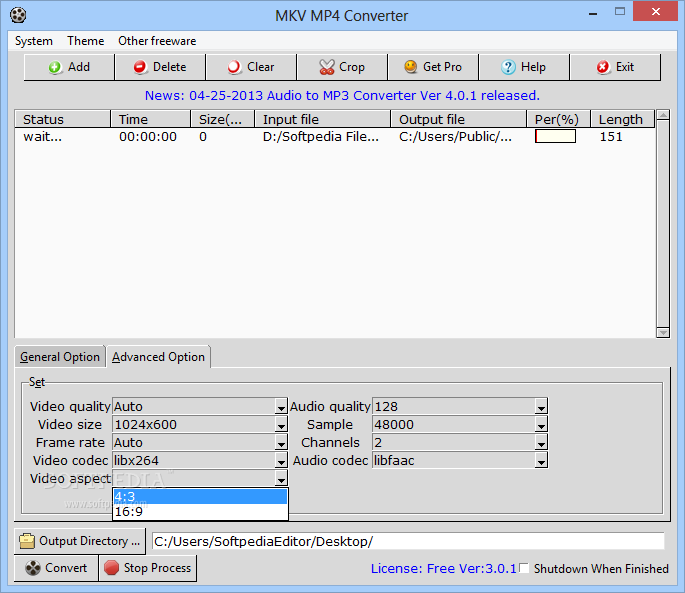The width and height of the screenshot is (685, 593).
Task: Open the Frame rate dropdown
Action: click(281, 443)
